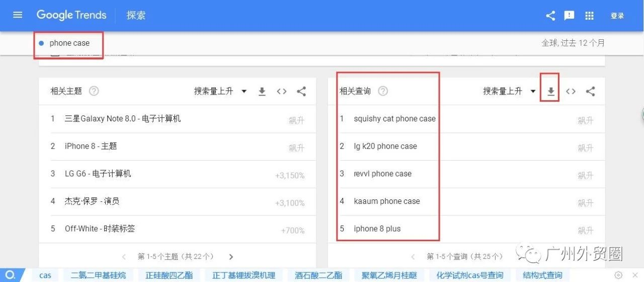Show help for 相关主题
This screenshot has height=282, width=644.
point(94,91)
